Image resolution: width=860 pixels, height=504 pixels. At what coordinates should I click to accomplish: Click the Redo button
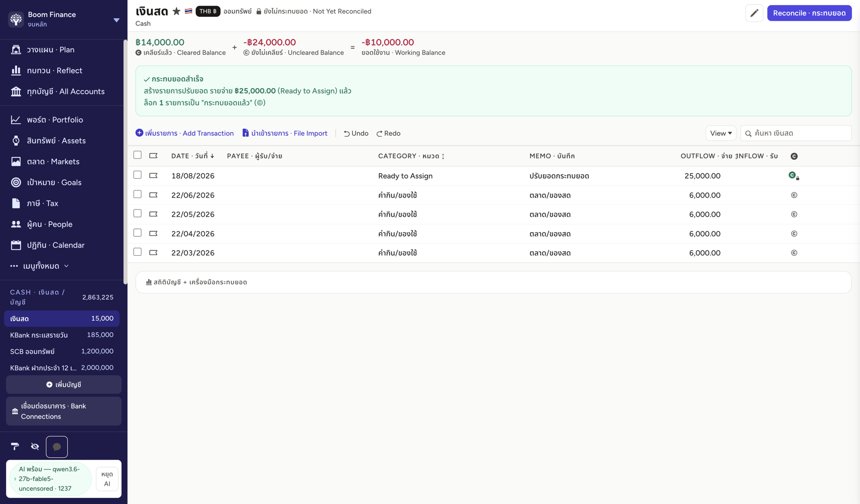coord(389,133)
